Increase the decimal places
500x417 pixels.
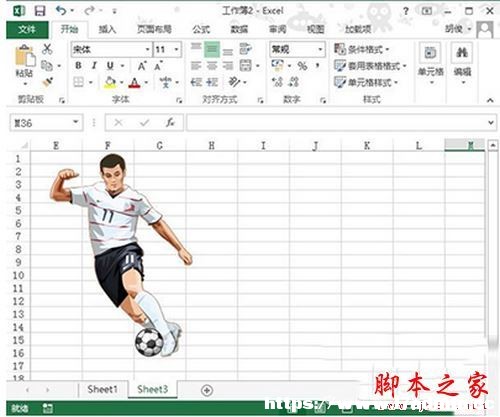[277, 82]
